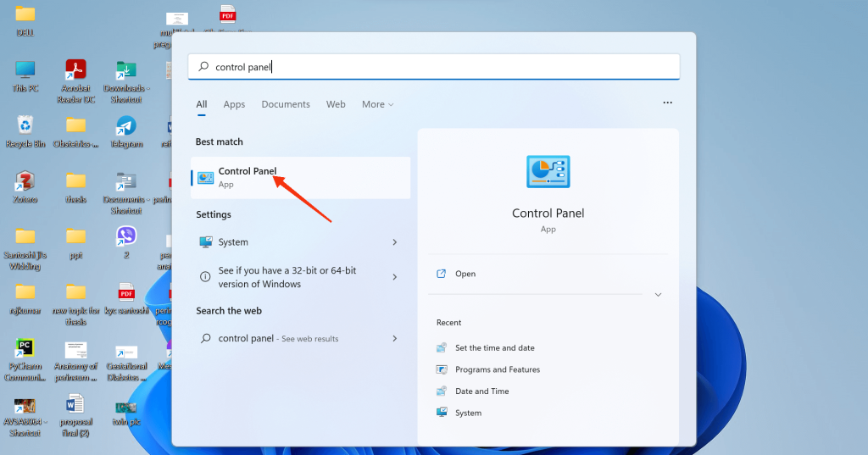Switch to the Web search tab
Screen dimensions: 868x455
336,104
